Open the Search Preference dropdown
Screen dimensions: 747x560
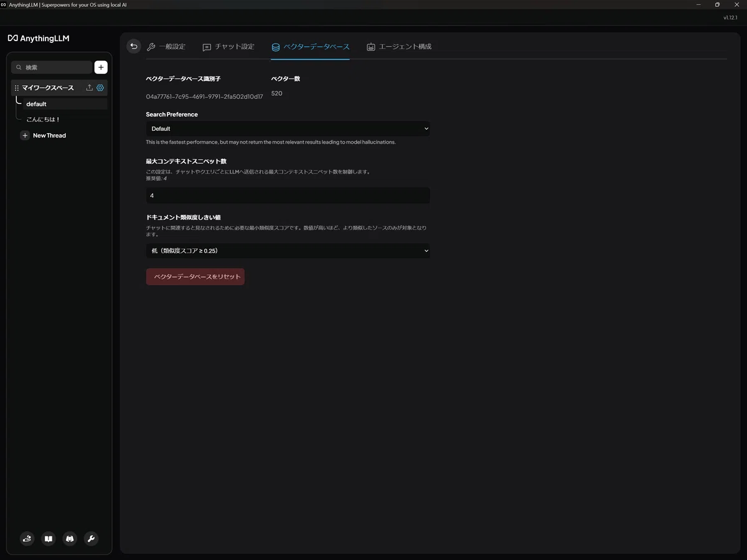(x=288, y=129)
